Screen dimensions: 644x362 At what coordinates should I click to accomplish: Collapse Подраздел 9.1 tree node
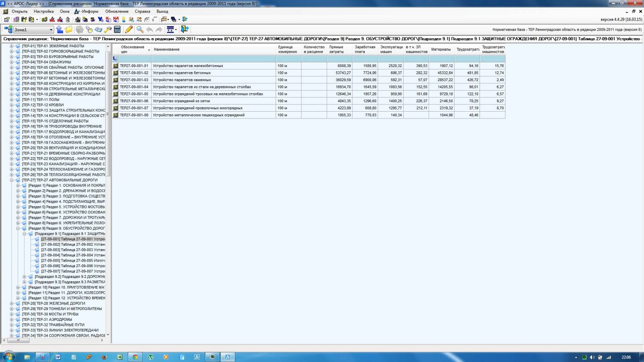pos(24,234)
